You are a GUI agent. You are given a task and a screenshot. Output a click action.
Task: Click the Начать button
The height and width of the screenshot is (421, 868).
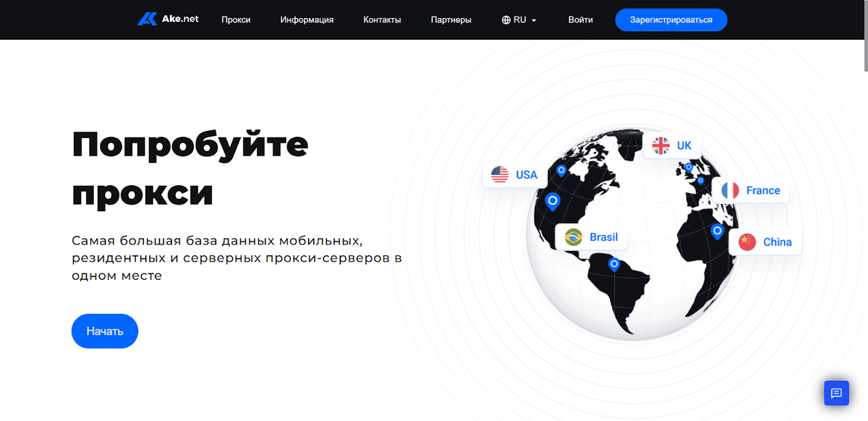click(105, 331)
